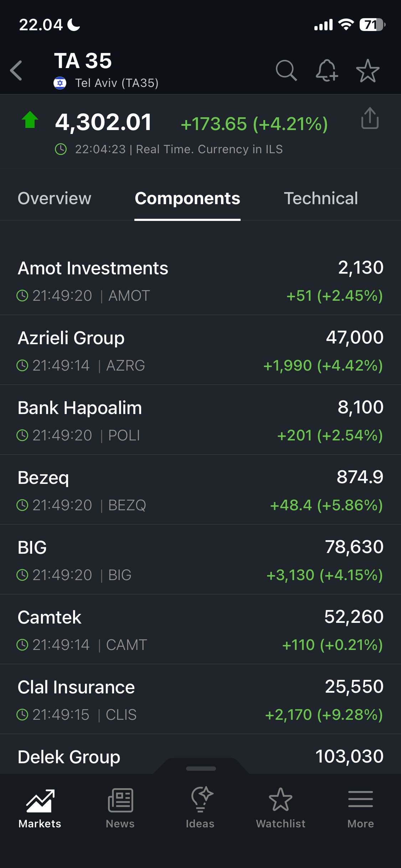This screenshot has width=401, height=868.
Task: Open the search magnifier icon
Action: point(286,70)
